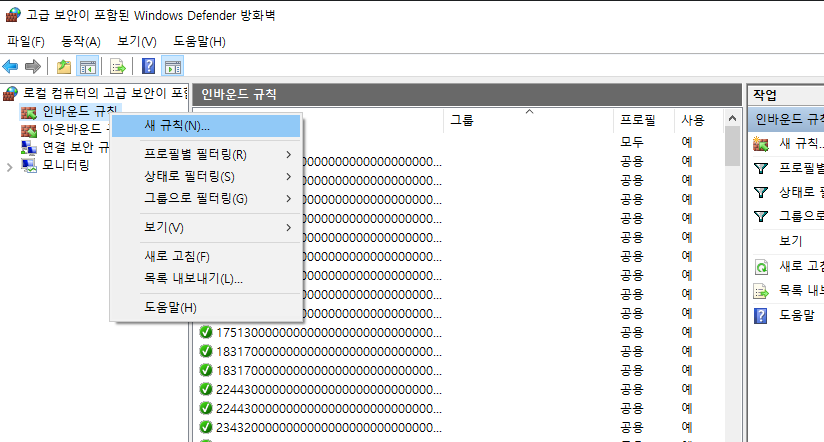The height and width of the screenshot is (442, 824).
Task: Click 도움말 link in actions pane
Action: click(797, 315)
